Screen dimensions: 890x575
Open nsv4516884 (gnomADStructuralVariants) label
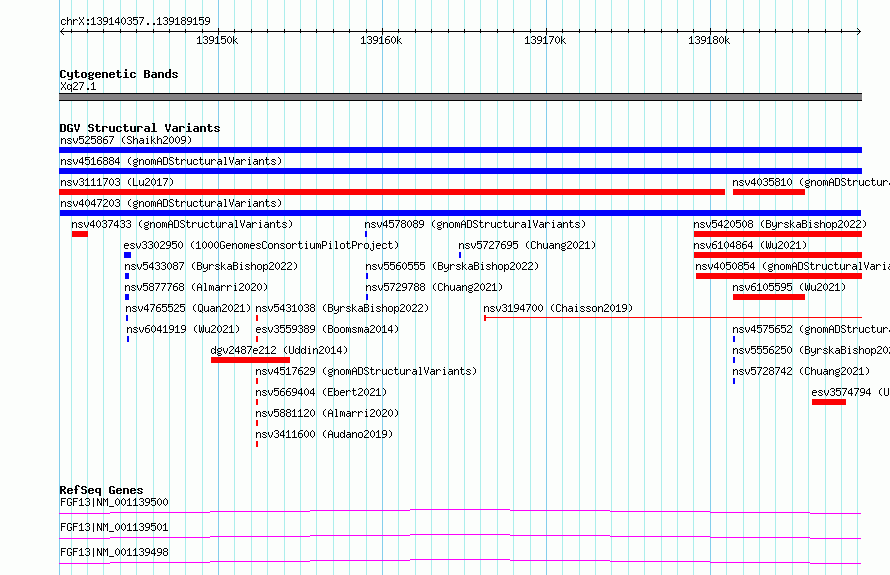171,161
